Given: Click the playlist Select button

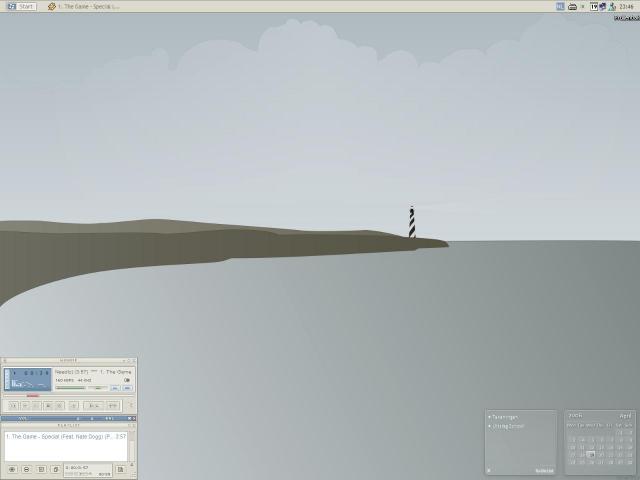Looking at the screenshot, I should pos(41,469).
